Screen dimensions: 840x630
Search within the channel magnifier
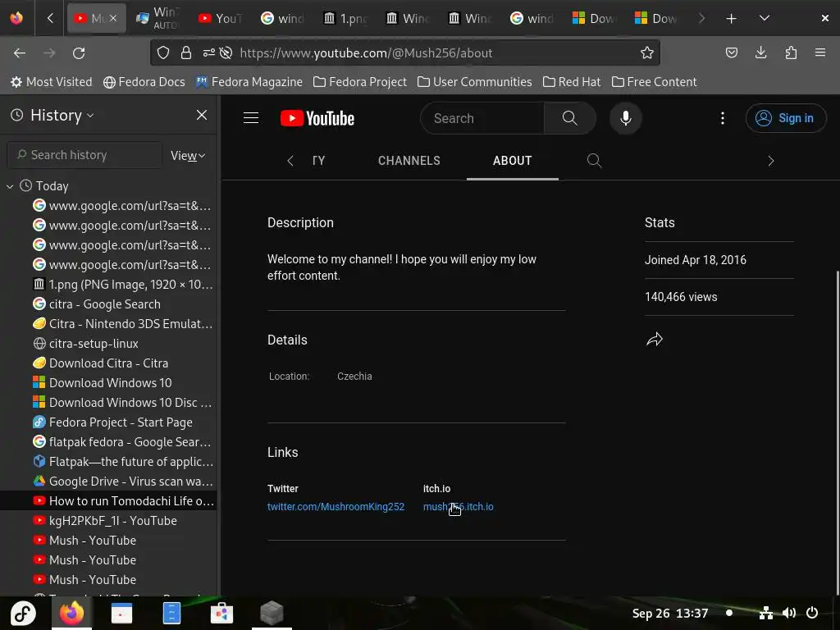point(594,161)
